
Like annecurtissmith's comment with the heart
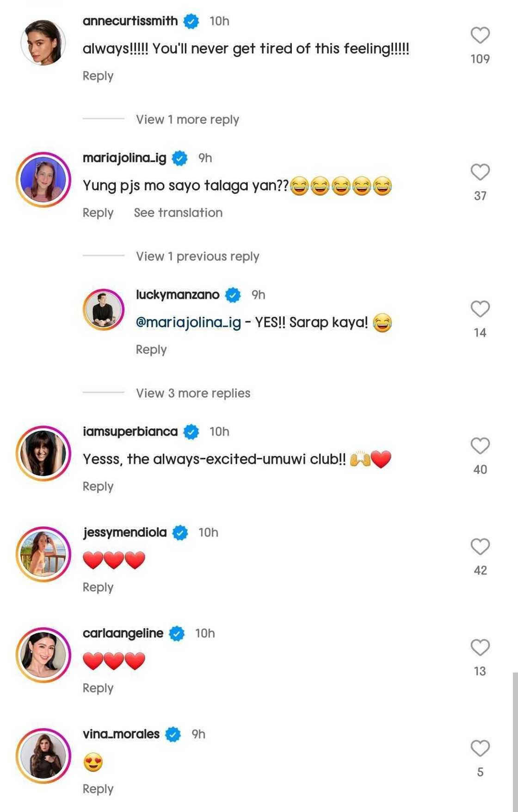coord(480,35)
